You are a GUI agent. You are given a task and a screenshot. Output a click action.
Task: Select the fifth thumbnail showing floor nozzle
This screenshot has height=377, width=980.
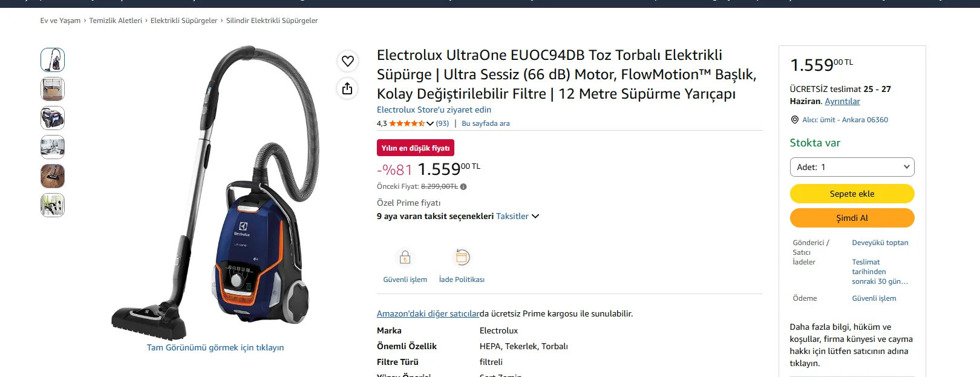[53, 176]
